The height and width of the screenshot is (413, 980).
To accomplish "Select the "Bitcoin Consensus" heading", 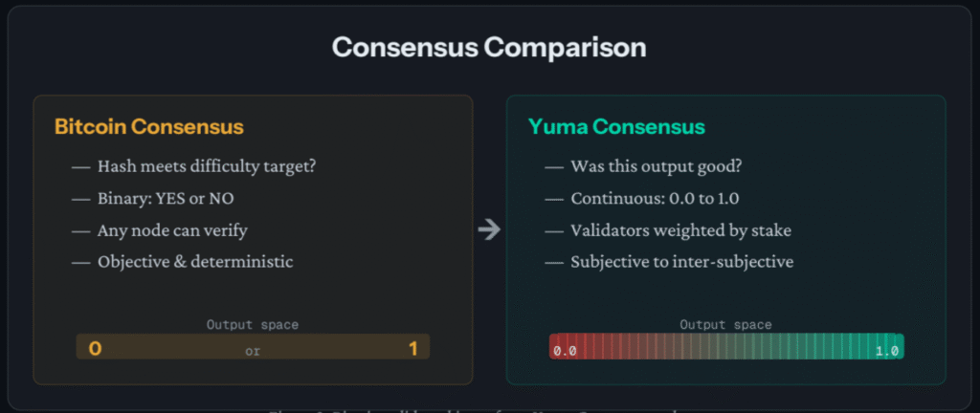I will pos(149,127).
